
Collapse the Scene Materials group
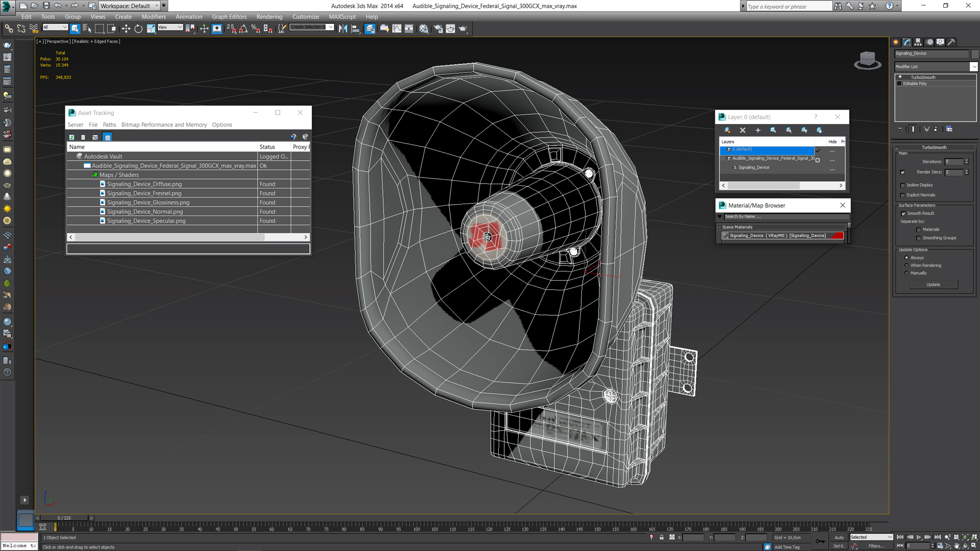[x=720, y=227]
